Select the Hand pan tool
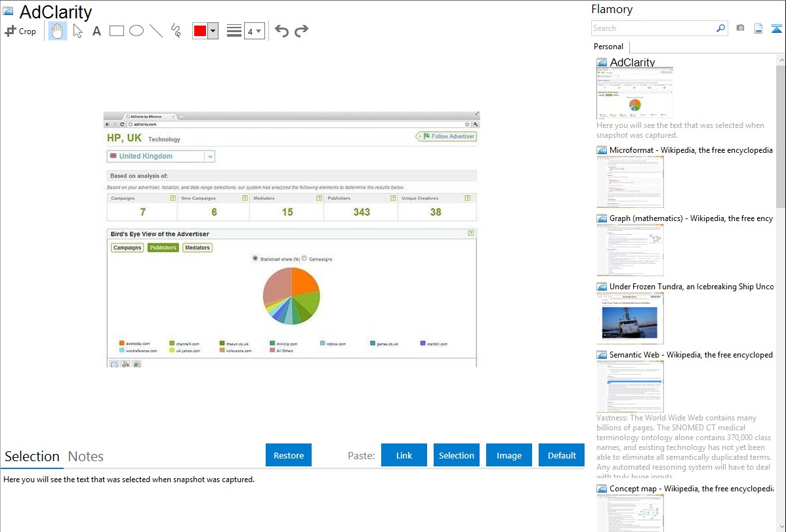Image resolution: width=786 pixels, height=532 pixels. click(57, 31)
